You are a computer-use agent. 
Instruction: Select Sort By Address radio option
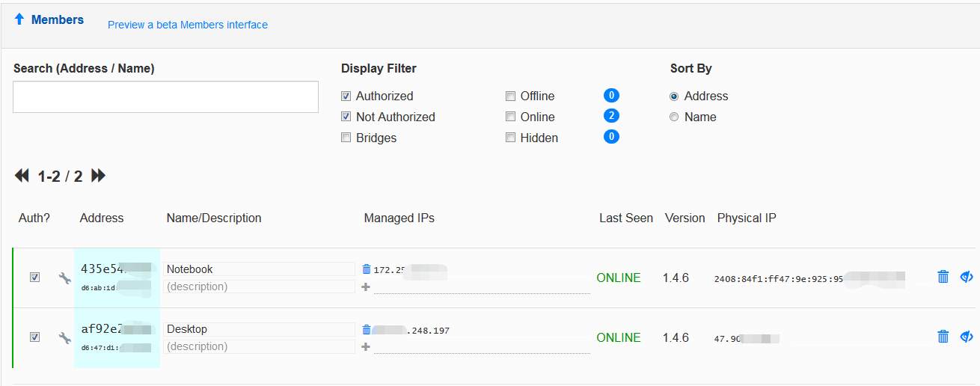tap(674, 96)
